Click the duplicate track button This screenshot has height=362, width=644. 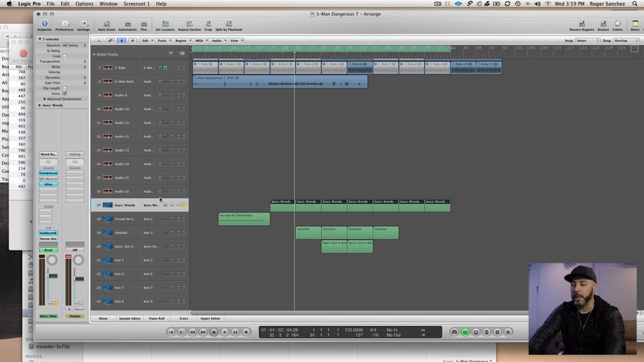tap(182, 54)
